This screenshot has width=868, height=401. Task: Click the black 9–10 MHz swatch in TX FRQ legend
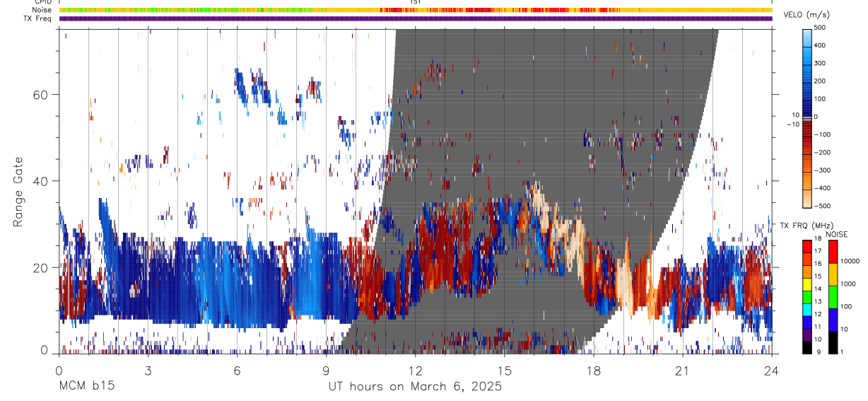(808, 347)
